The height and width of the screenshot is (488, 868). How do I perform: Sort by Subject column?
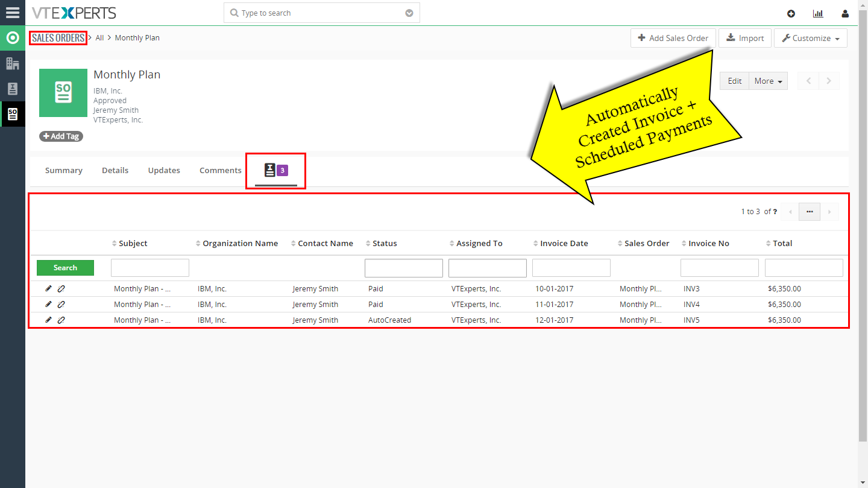point(130,243)
